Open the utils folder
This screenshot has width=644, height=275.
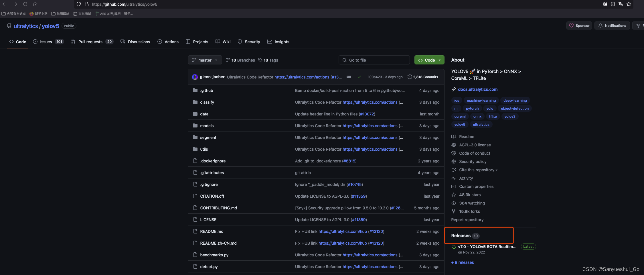[x=204, y=149]
